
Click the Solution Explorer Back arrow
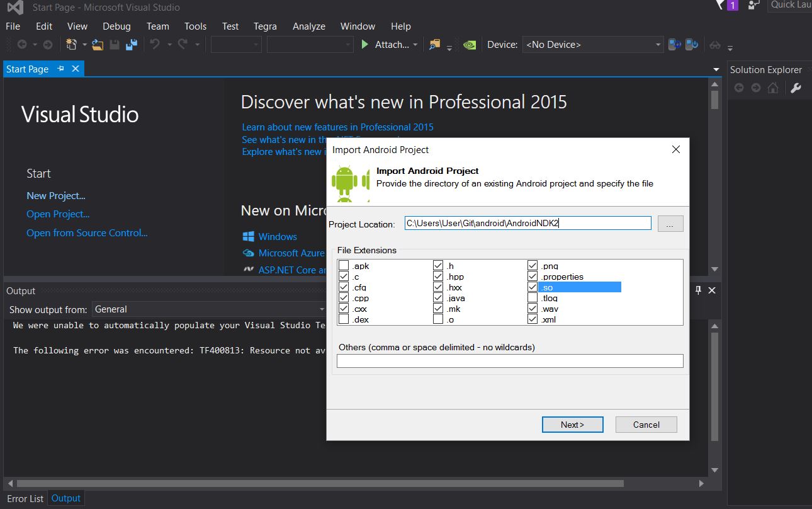[x=739, y=88]
